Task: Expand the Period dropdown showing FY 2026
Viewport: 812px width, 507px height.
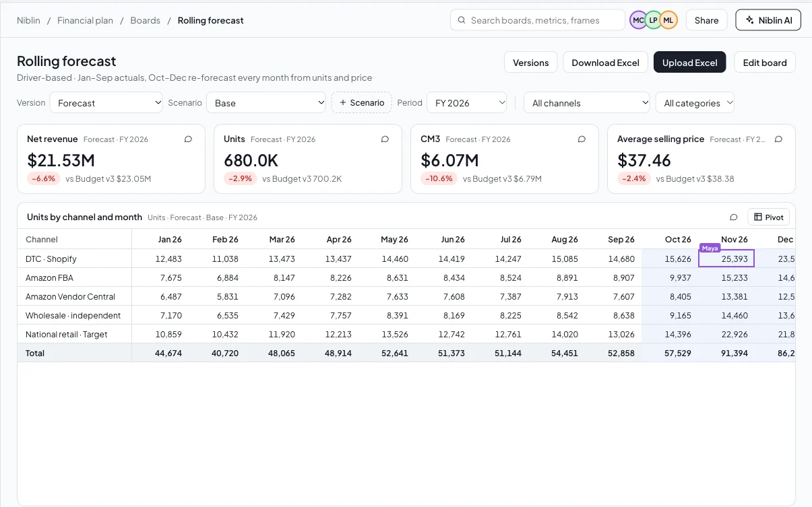Action: 466,103
